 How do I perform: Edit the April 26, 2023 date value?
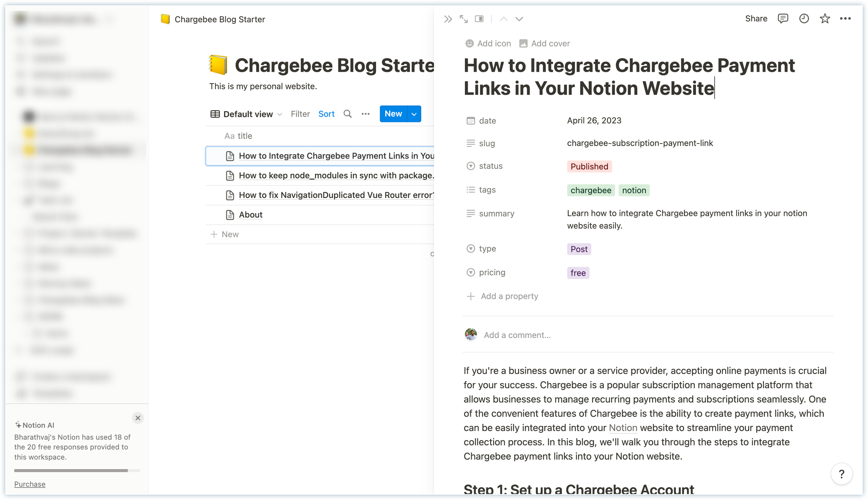(x=594, y=120)
